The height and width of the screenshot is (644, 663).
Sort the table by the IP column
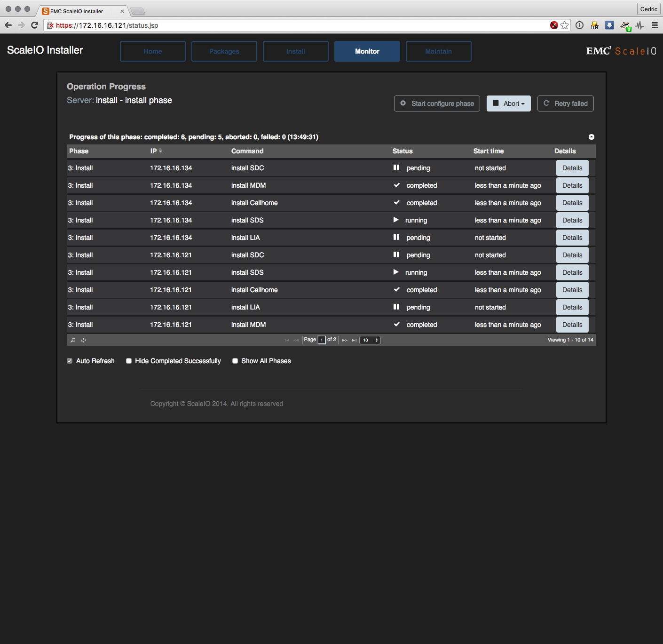click(x=154, y=151)
